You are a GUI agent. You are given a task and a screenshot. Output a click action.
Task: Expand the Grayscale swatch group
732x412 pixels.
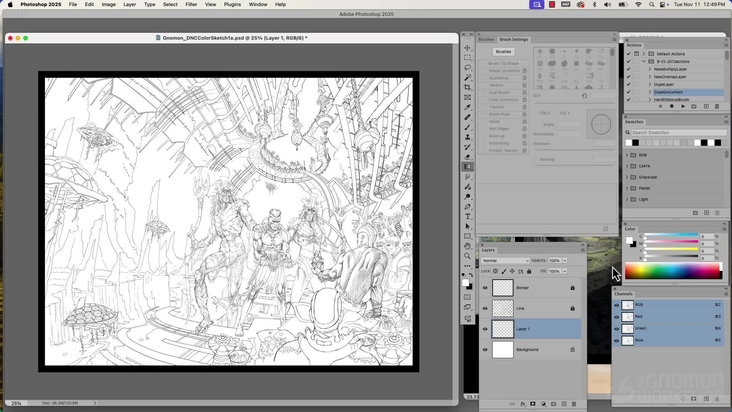[x=628, y=177]
